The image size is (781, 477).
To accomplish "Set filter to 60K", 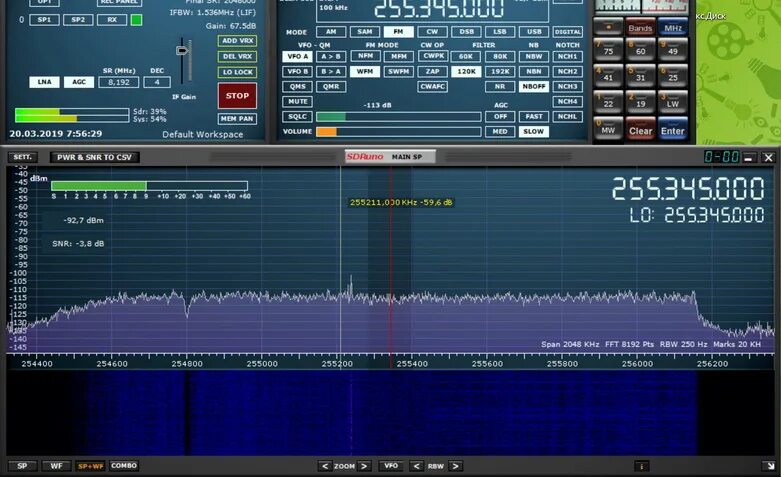I will coord(466,56).
